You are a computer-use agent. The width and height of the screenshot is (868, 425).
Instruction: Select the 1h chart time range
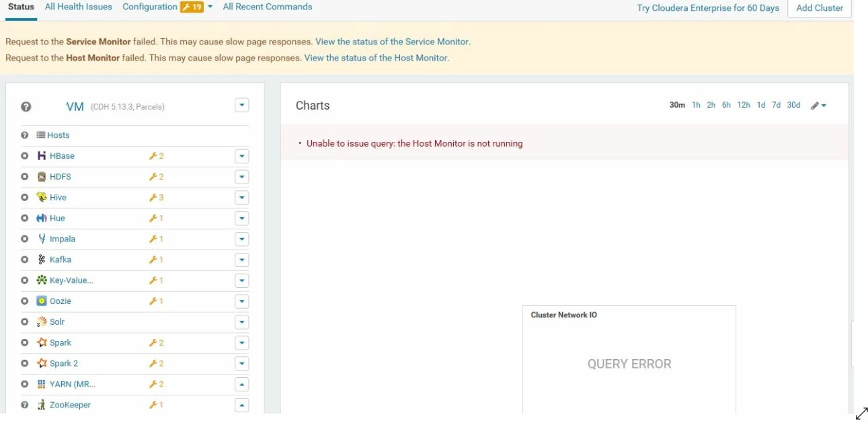(x=696, y=105)
